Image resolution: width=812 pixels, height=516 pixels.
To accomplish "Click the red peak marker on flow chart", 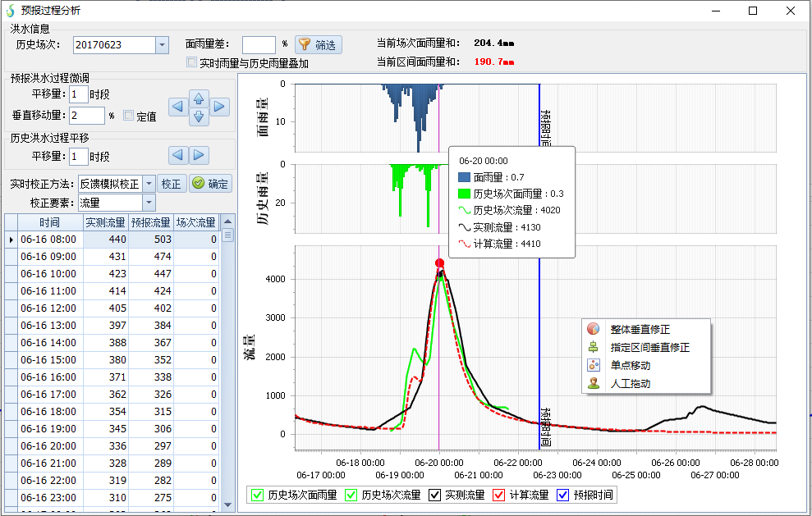I will (439, 263).
